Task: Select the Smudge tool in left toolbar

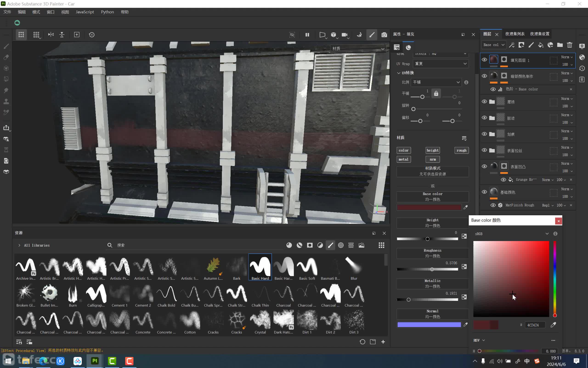Action: (x=6, y=90)
